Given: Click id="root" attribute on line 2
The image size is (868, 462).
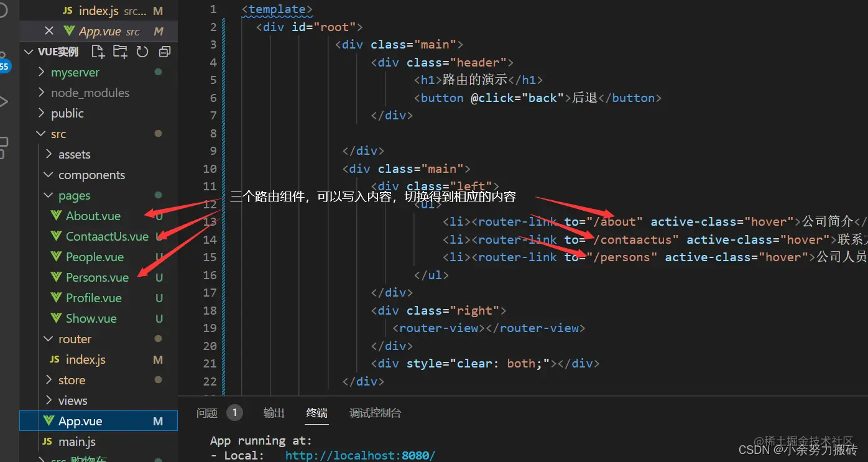Looking at the screenshot, I should (323, 27).
